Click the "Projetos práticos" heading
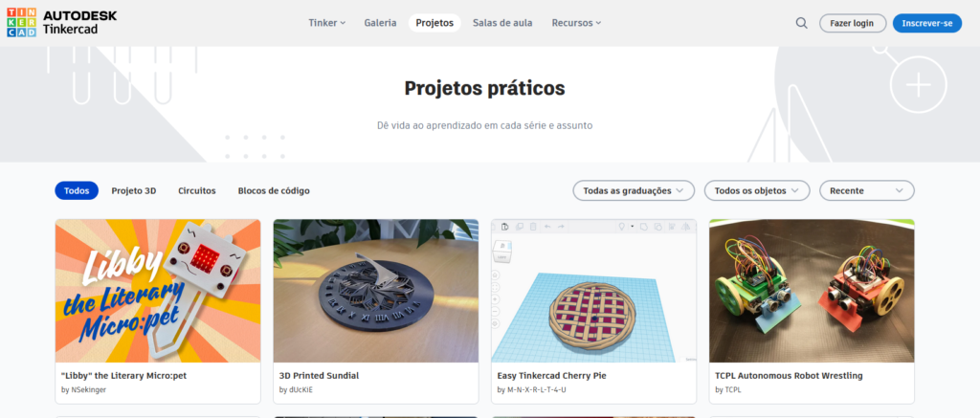The image size is (980, 418). click(x=484, y=88)
